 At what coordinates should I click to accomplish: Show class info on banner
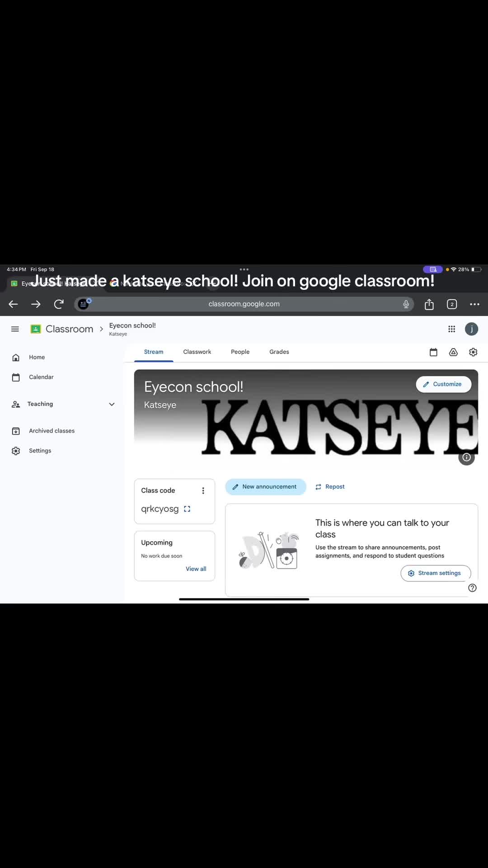(466, 458)
